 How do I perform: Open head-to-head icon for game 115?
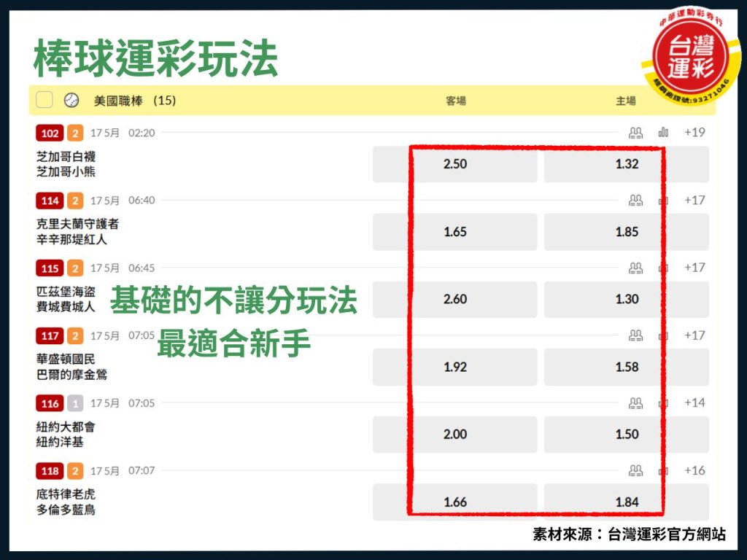(x=635, y=268)
